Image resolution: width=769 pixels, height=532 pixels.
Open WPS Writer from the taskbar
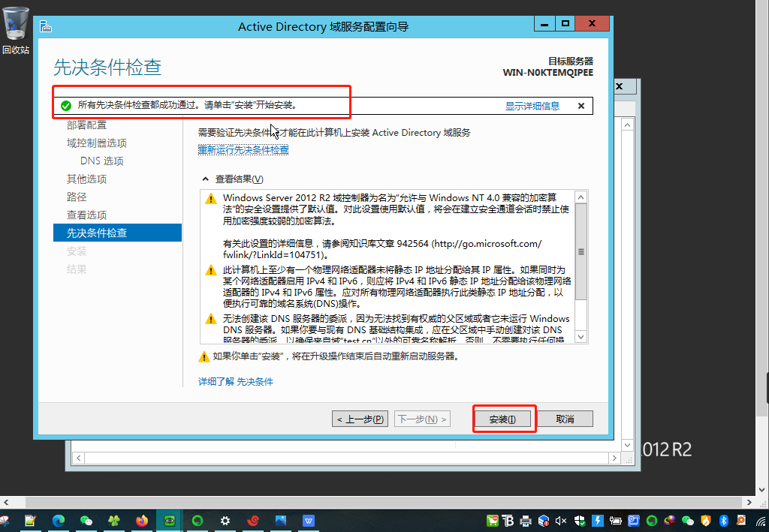309,521
